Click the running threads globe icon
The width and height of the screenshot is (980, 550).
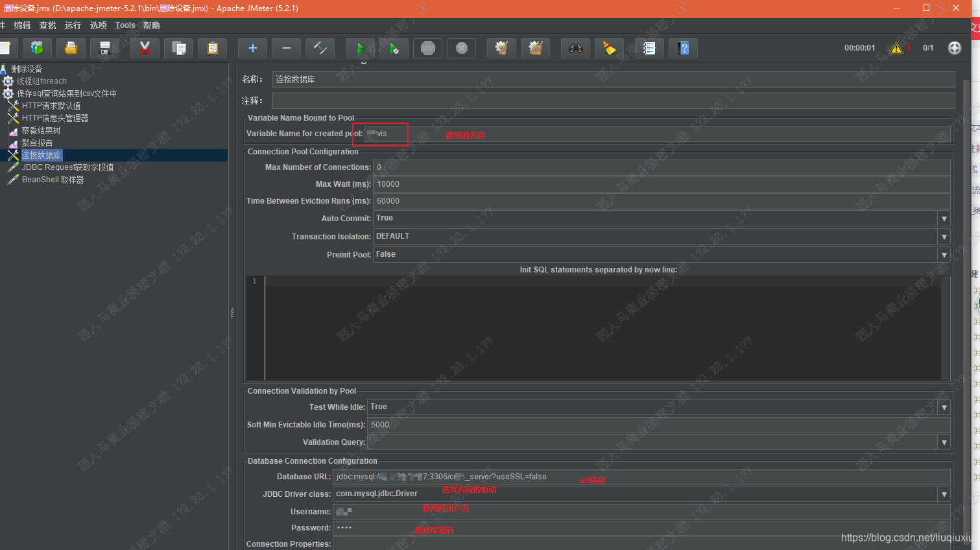954,48
